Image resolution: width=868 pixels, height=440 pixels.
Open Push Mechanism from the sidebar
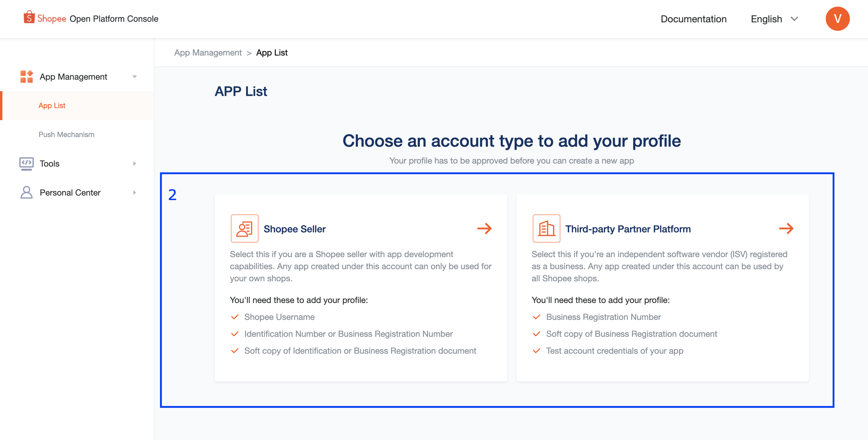tap(66, 134)
